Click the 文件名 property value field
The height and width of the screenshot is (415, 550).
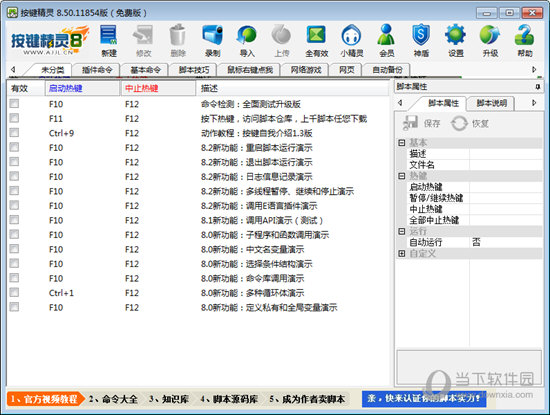coord(505,165)
